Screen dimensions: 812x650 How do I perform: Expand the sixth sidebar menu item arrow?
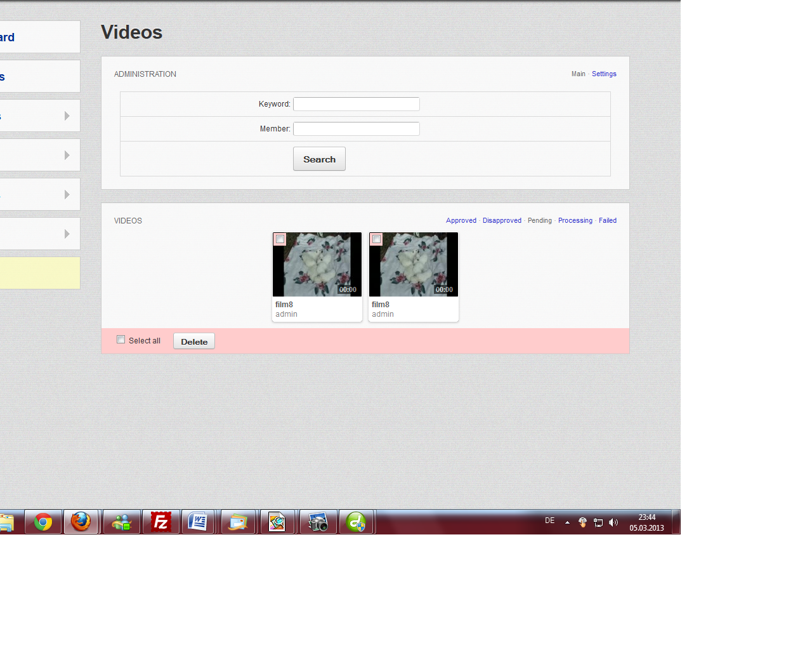[67, 234]
